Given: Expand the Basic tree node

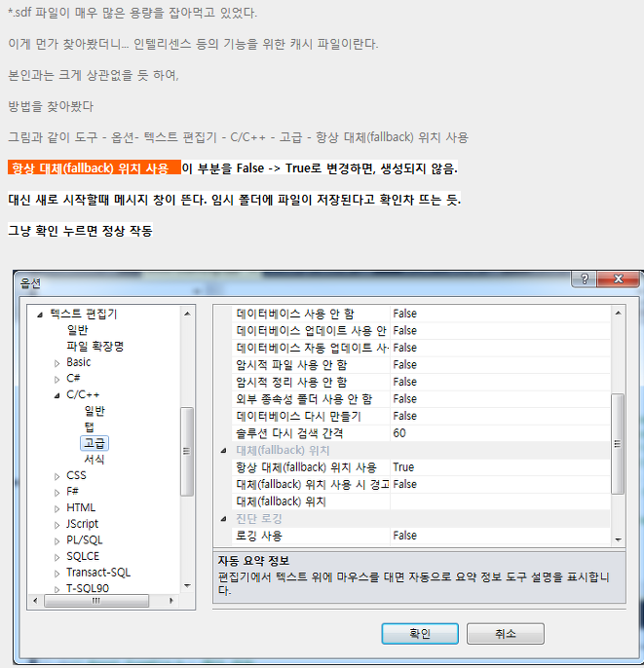Looking at the screenshot, I should (x=57, y=363).
